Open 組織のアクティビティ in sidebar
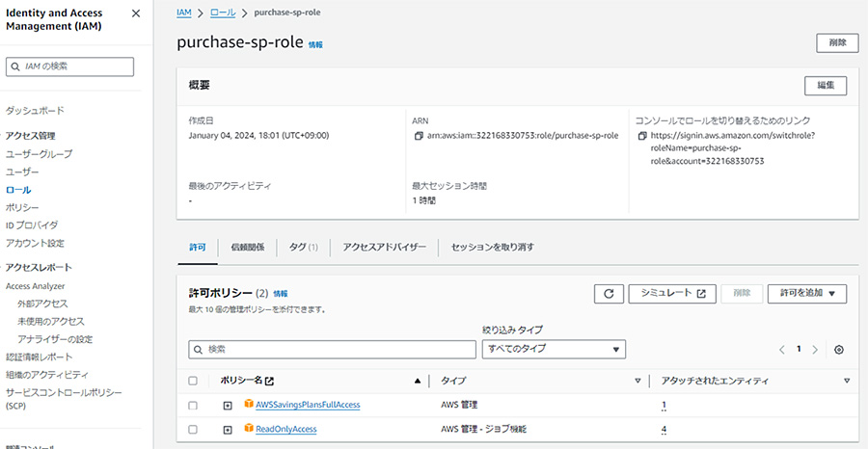This screenshot has width=868, height=449. (x=46, y=375)
